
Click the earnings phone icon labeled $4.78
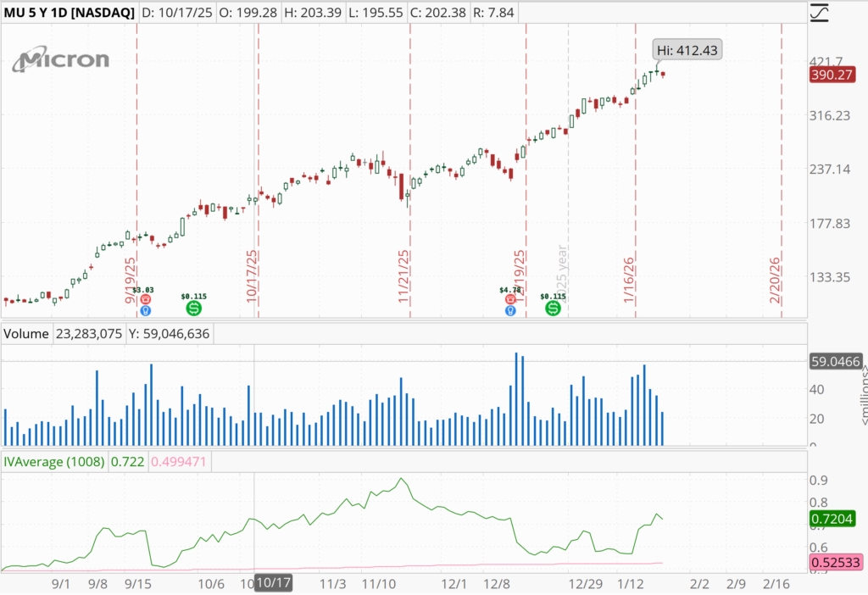(509, 299)
